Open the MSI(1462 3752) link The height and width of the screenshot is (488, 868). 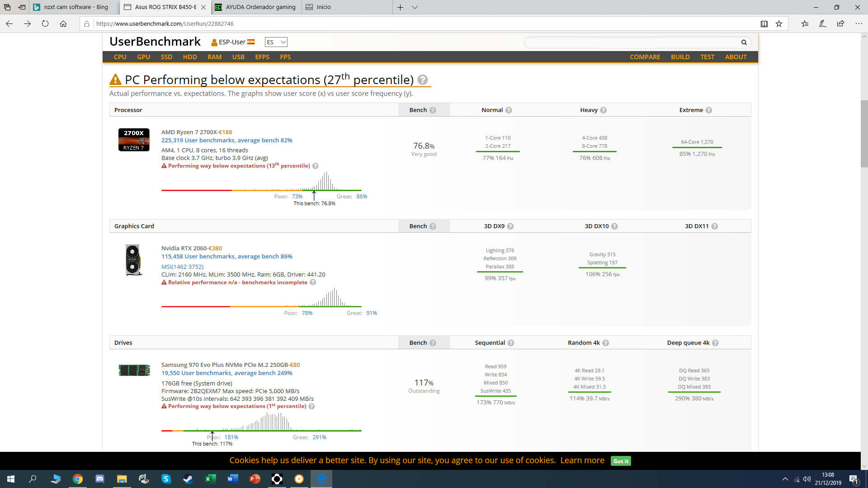pyautogui.click(x=182, y=267)
